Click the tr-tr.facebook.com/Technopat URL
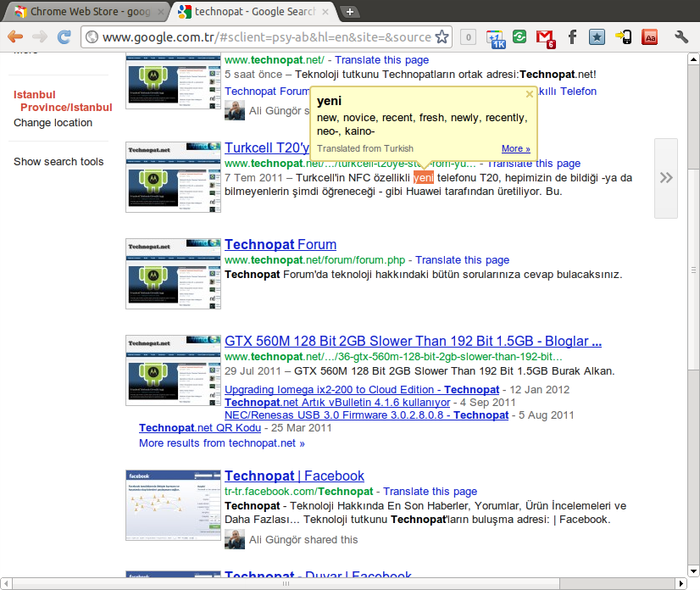This screenshot has width=700, height=590. tap(298, 492)
